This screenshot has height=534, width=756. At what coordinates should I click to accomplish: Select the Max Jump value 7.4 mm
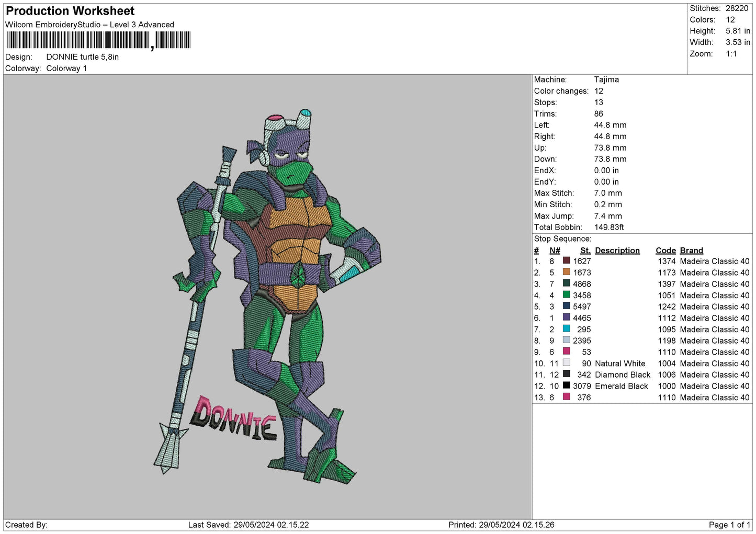pos(608,216)
